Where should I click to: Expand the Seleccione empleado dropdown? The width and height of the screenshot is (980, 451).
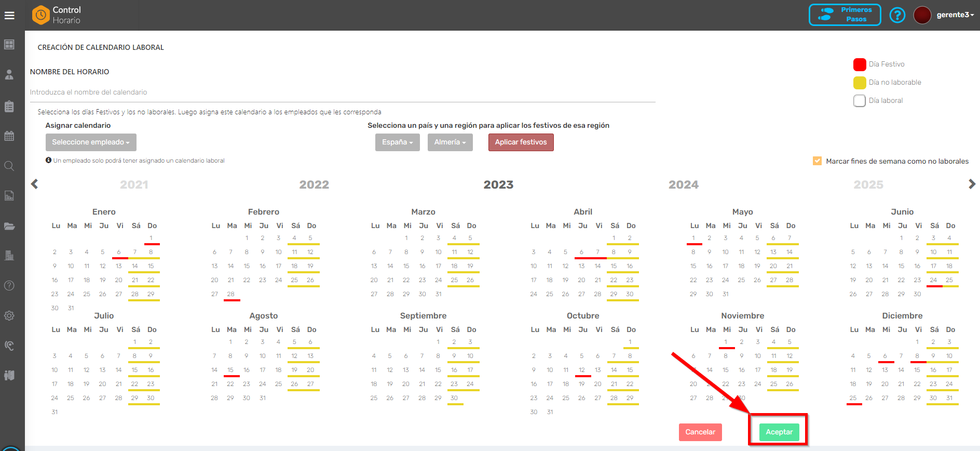point(91,142)
